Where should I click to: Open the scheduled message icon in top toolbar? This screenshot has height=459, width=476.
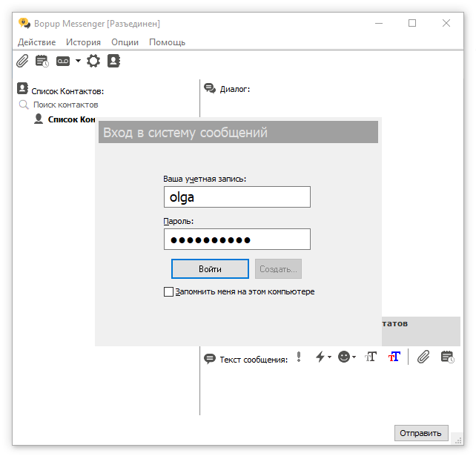[42, 61]
